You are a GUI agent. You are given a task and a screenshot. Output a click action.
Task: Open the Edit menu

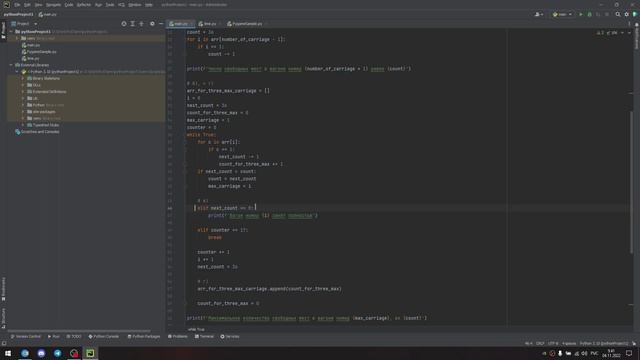tap(27, 5)
